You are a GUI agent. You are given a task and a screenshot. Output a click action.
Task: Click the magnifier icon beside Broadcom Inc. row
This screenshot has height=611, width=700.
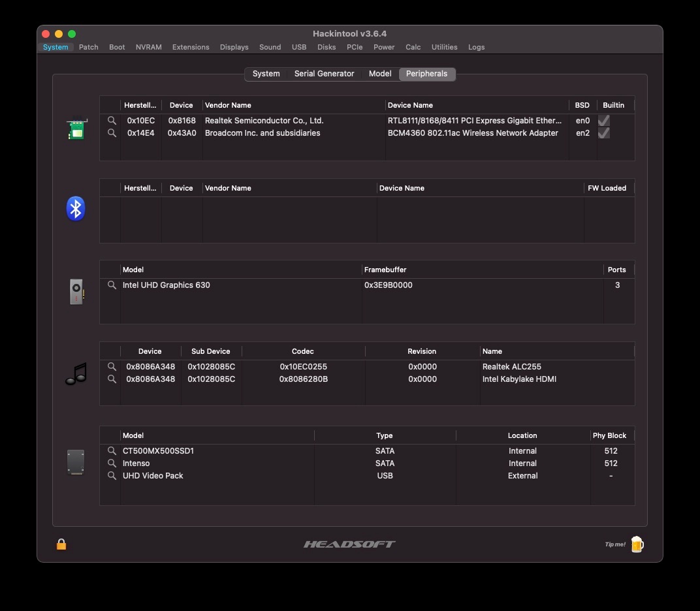click(112, 133)
